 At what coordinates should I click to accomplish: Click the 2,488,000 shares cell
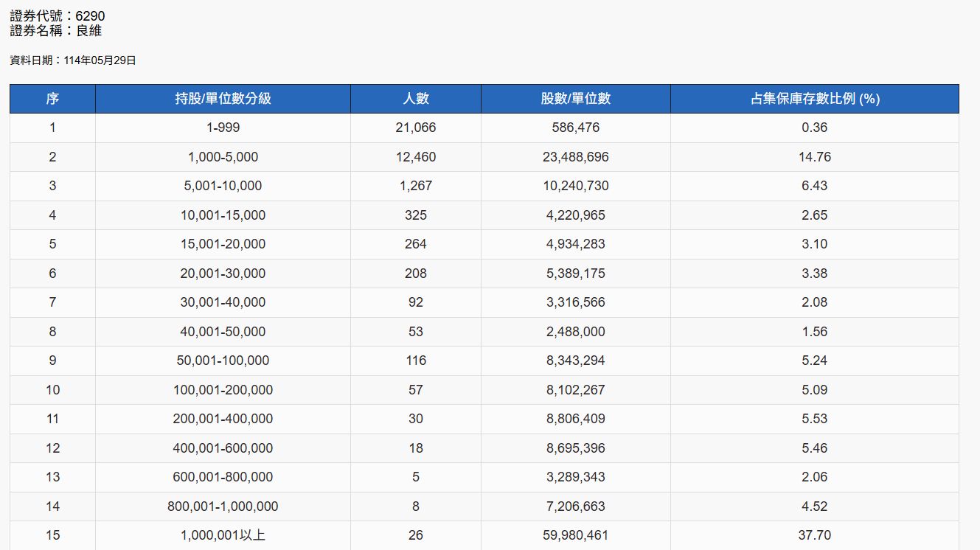tap(576, 332)
